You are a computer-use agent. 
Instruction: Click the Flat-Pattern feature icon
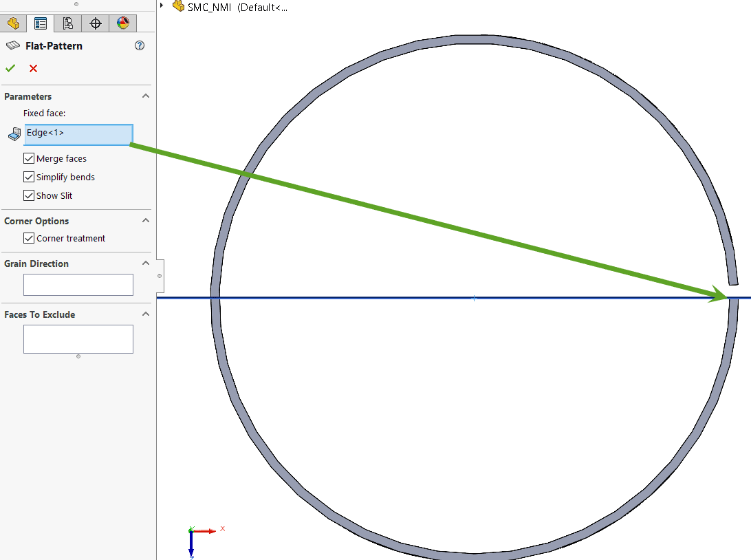(12, 45)
